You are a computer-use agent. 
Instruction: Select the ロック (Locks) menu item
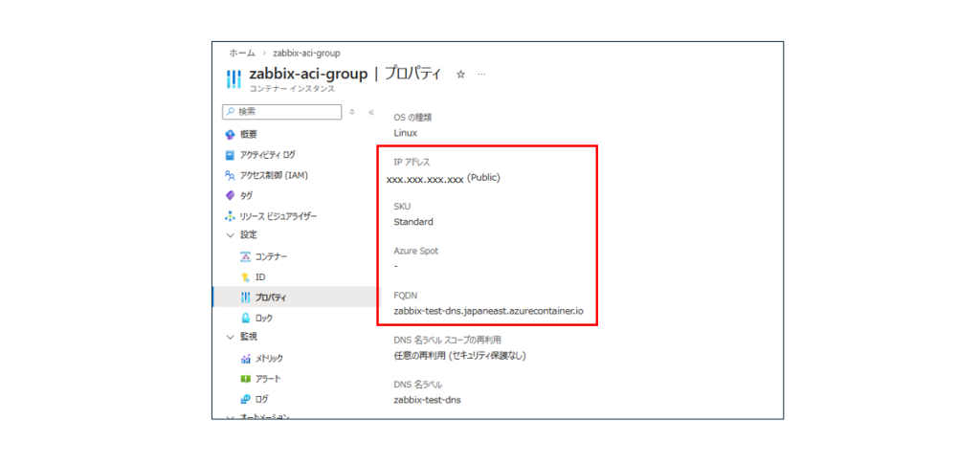click(x=264, y=318)
